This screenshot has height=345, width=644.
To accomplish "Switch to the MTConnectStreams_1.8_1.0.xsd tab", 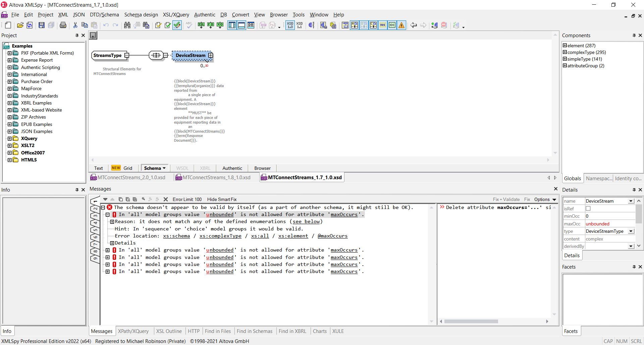I will 216,177.
